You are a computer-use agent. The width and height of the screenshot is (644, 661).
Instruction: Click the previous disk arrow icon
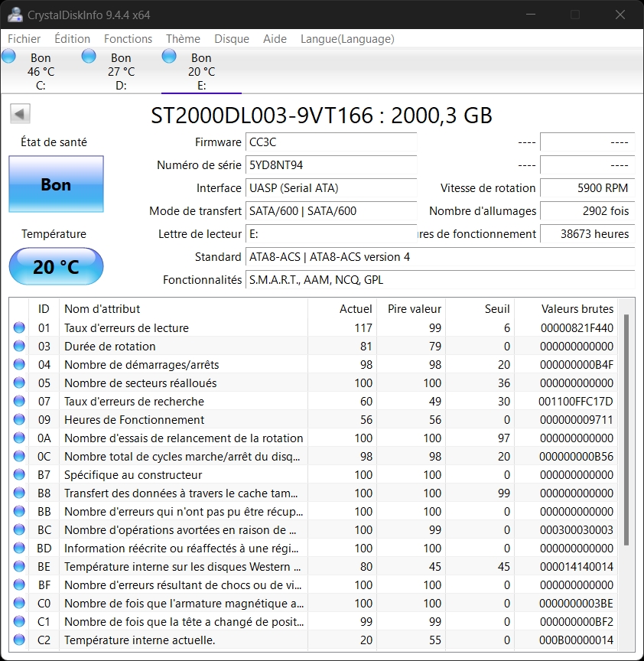pos(20,114)
